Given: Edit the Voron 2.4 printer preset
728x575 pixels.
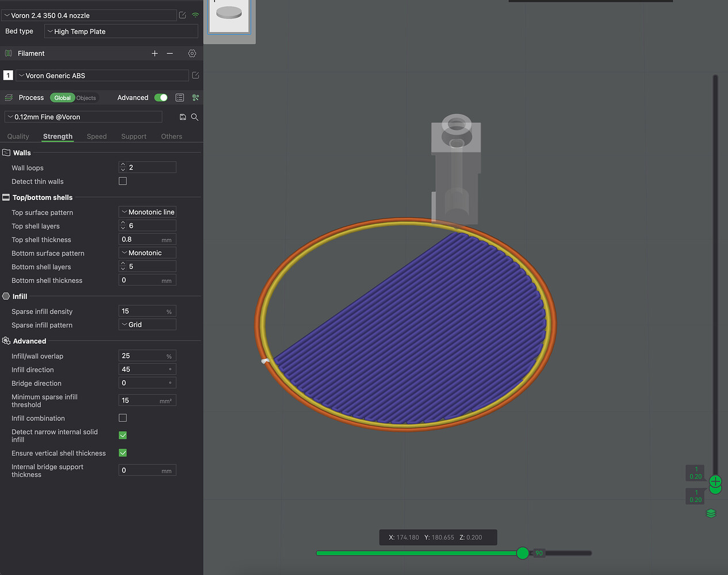Looking at the screenshot, I should click(x=182, y=15).
